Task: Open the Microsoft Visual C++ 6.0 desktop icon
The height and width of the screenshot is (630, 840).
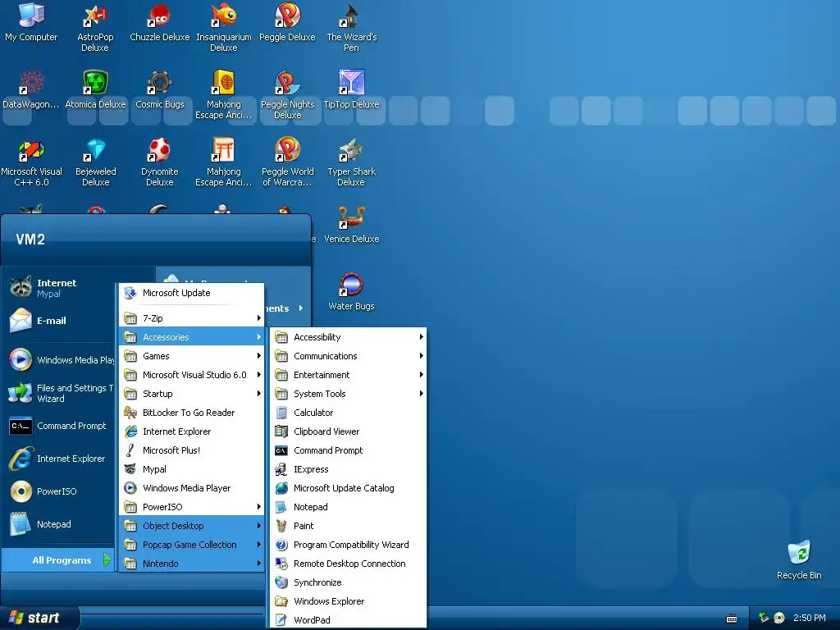Action: coord(31,162)
